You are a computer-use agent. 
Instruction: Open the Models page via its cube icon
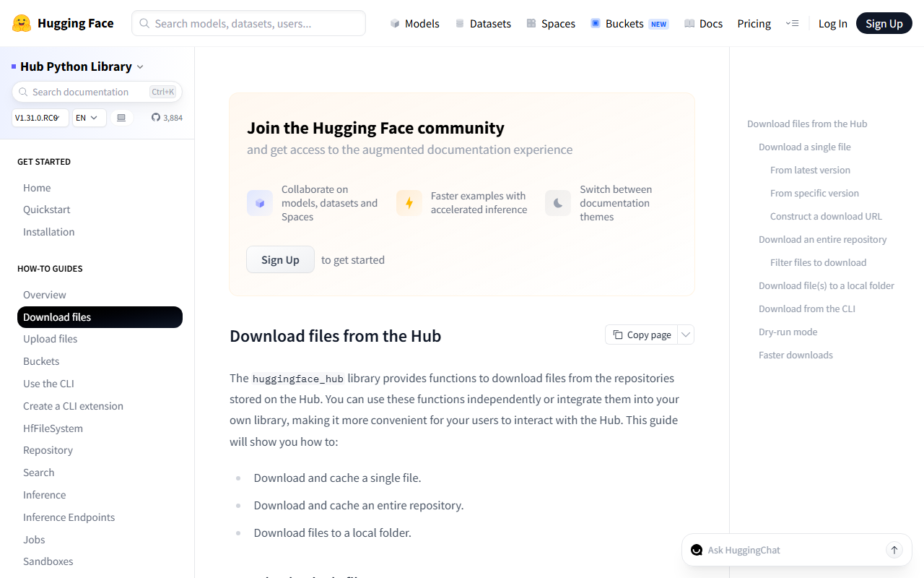coord(395,24)
